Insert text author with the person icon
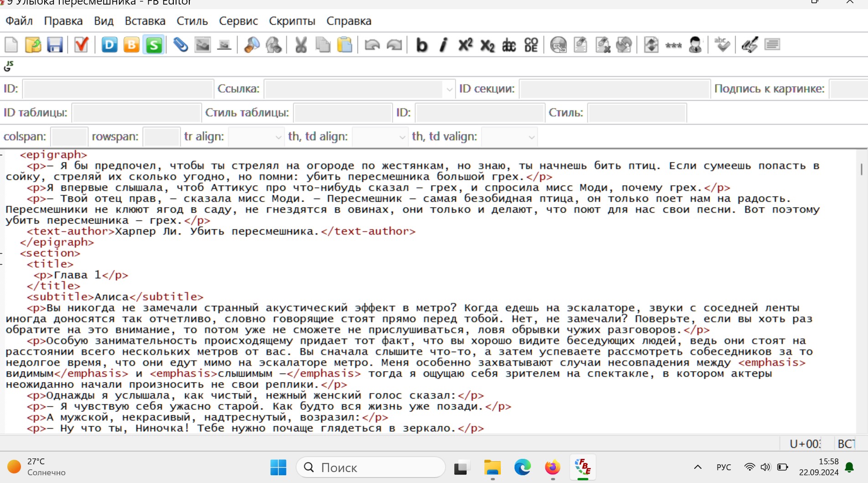The height and width of the screenshot is (483, 868). (695, 45)
